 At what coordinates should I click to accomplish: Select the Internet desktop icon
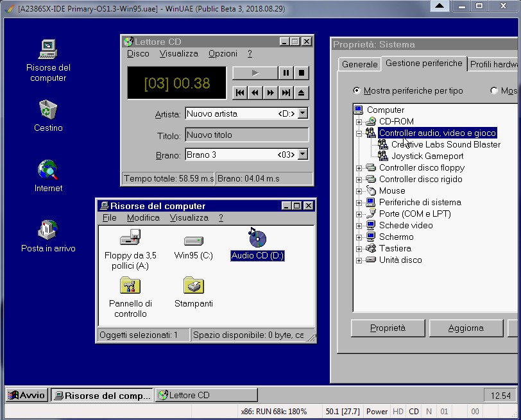click(48, 171)
